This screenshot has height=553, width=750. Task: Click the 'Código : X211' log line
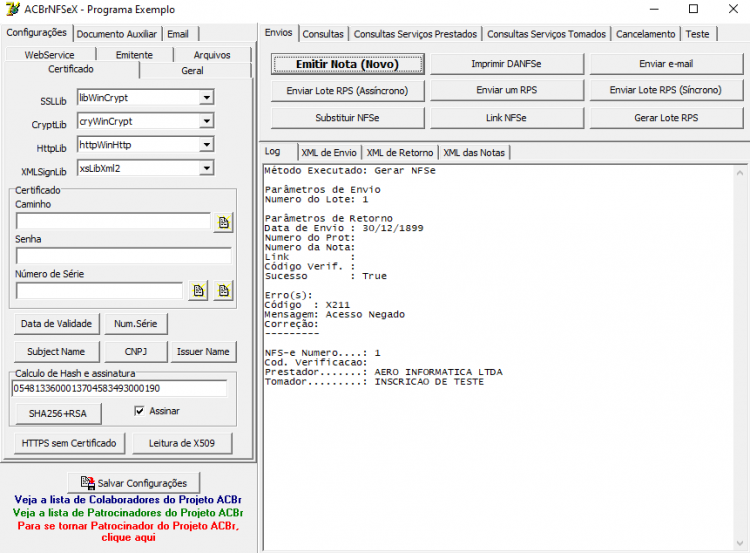click(x=307, y=305)
